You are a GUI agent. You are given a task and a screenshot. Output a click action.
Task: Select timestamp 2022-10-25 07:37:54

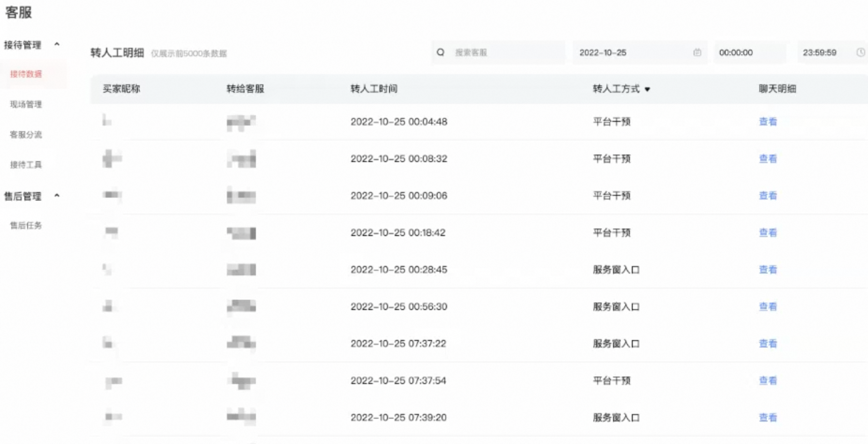coord(398,381)
